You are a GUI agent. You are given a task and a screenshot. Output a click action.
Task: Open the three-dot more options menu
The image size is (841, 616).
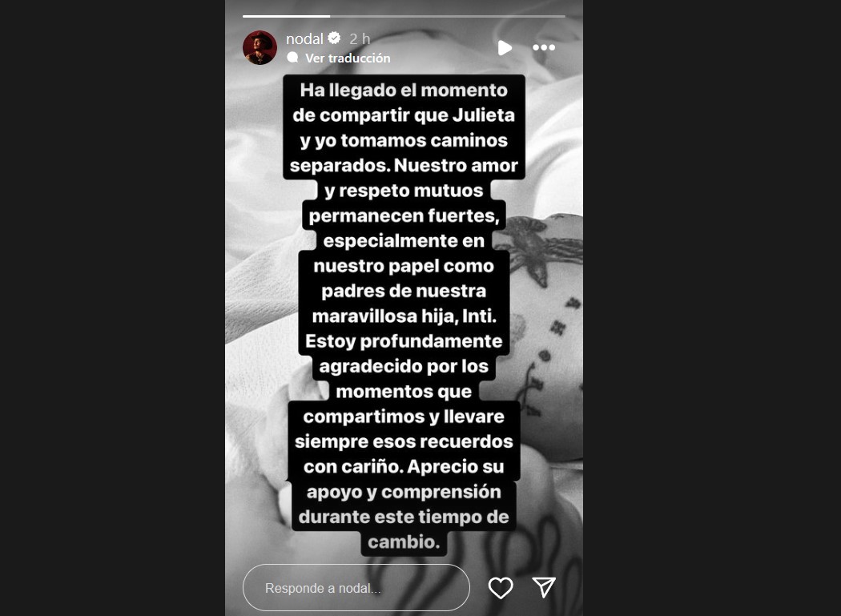tap(544, 48)
